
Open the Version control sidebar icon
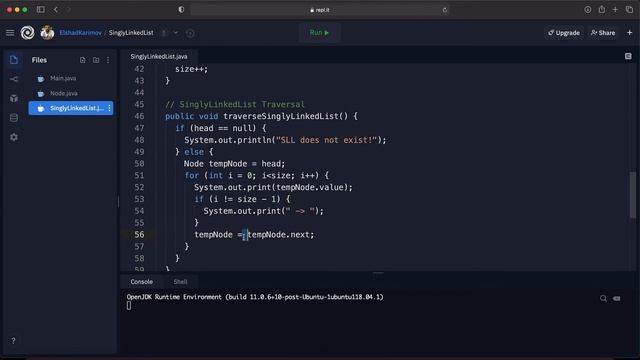[x=14, y=79]
